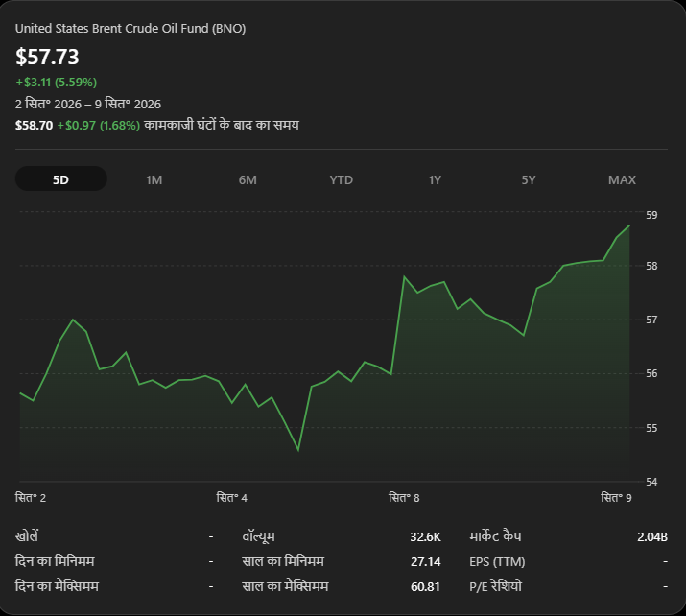
Task: Click the 60.81 yearly maximum value
Action: pos(425,586)
